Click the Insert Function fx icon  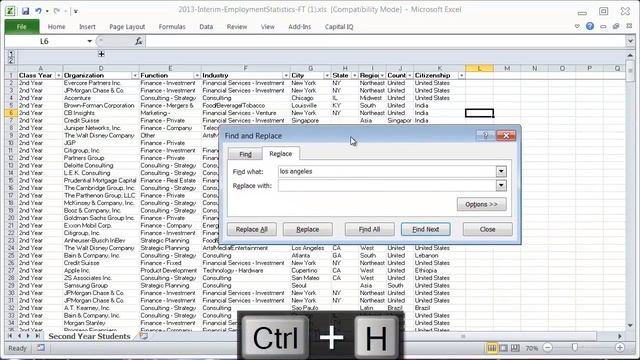(139, 41)
